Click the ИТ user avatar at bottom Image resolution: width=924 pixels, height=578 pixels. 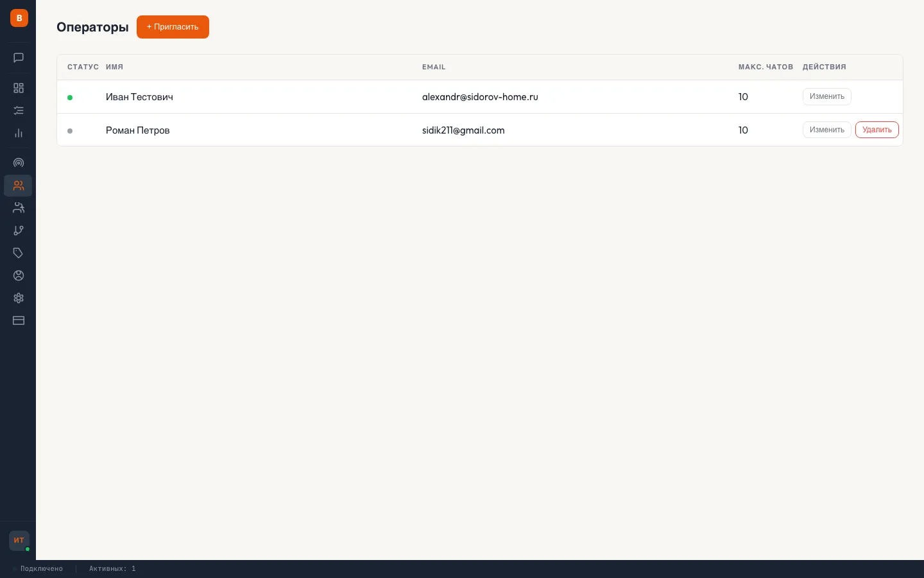coord(19,540)
